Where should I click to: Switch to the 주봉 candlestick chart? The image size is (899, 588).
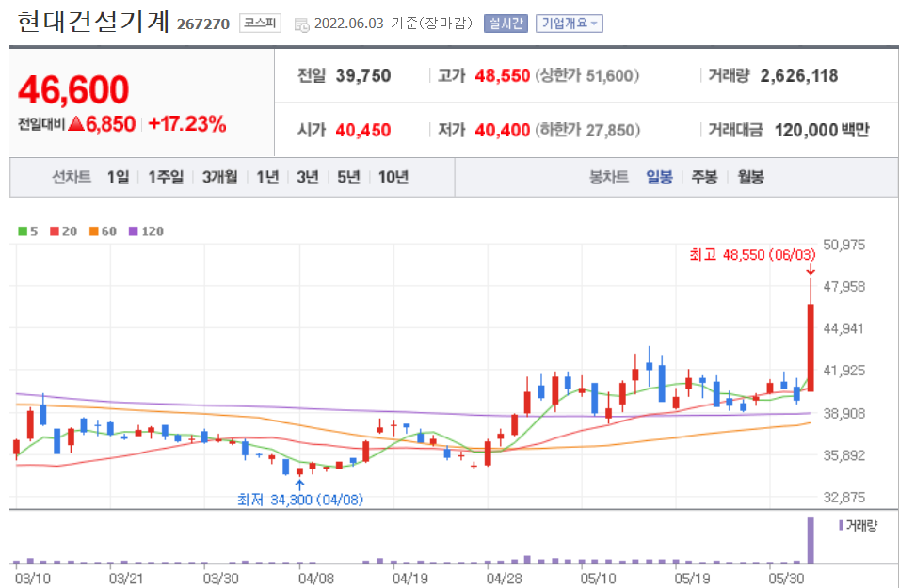click(705, 177)
